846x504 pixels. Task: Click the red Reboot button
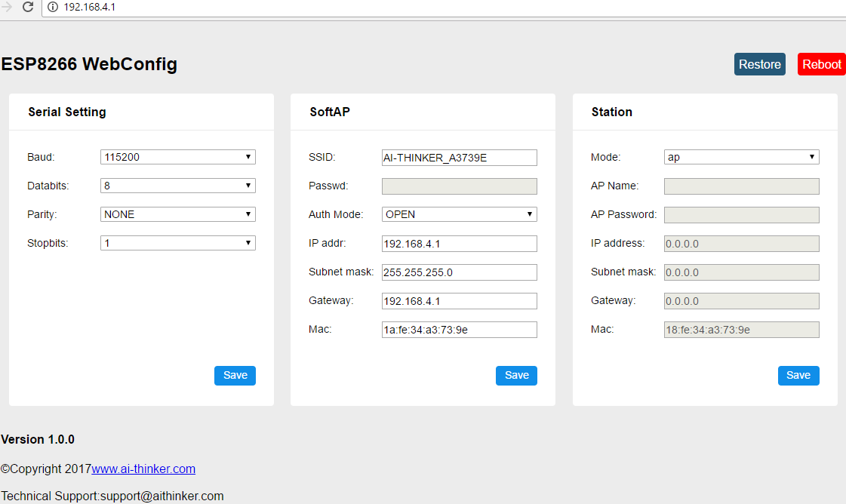(822, 64)
